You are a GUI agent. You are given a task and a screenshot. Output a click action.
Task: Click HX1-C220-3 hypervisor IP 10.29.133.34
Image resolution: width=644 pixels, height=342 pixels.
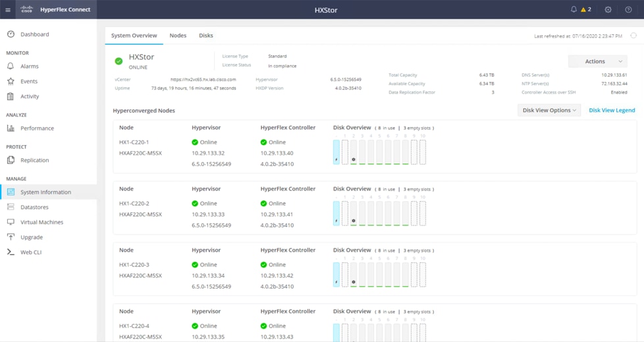(208, 275)
